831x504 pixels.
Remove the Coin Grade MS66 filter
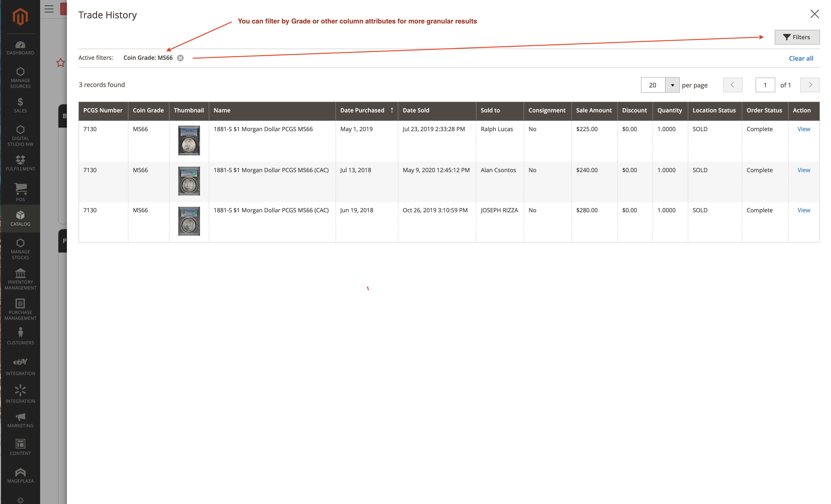[x=180, y=58]
